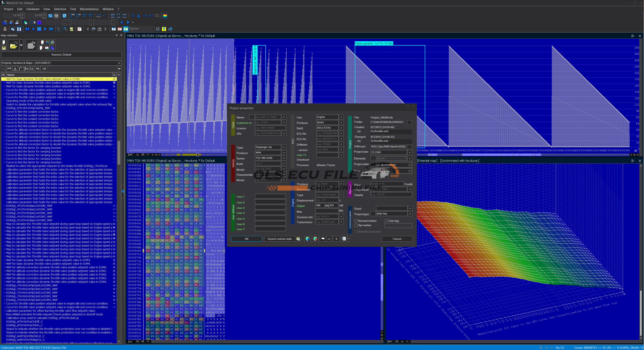Screen dimensions: 644x350
Task: Select the 16-bit data width icon
Action: (x=78, y=16)
